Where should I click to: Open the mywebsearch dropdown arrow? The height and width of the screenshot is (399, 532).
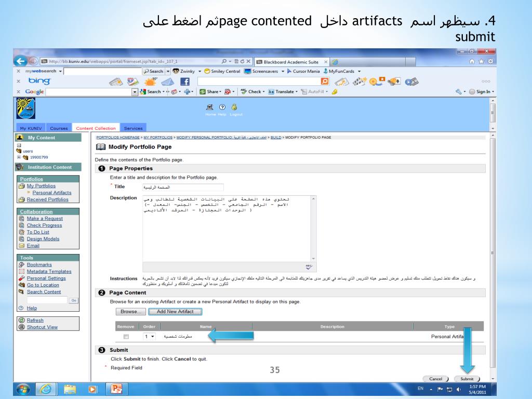(60, 71)
